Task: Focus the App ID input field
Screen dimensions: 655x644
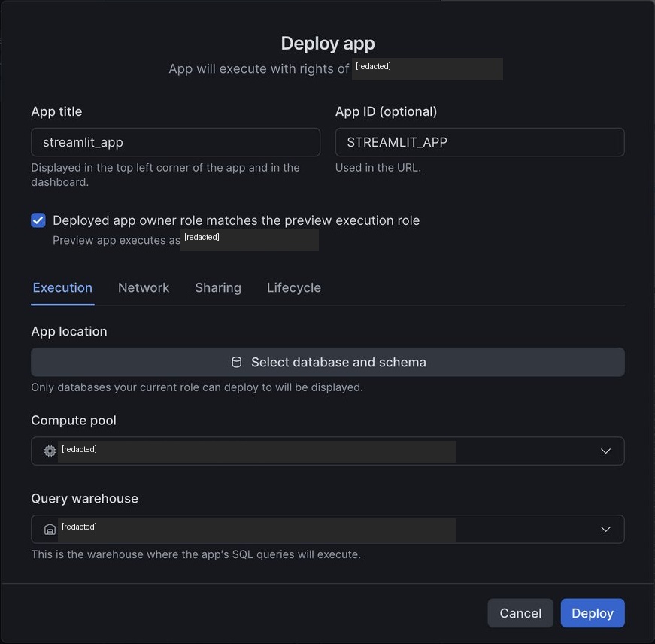Action: click(x=480, y=142)
